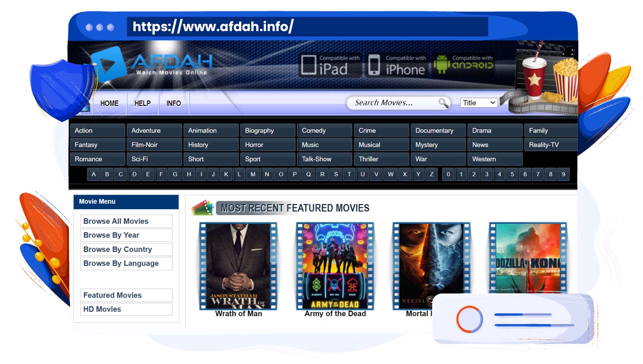
Task: Select the News genre
Action: (495, 145)
